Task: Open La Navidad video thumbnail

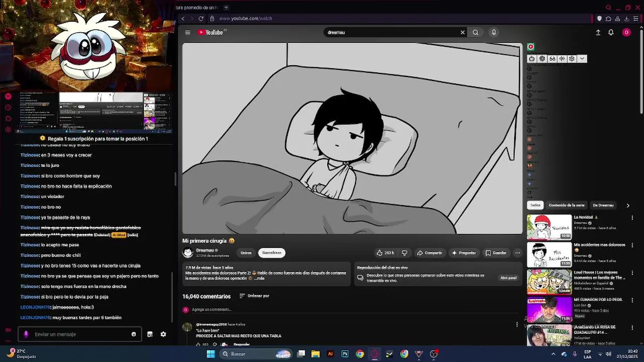Action: [549, 227]
